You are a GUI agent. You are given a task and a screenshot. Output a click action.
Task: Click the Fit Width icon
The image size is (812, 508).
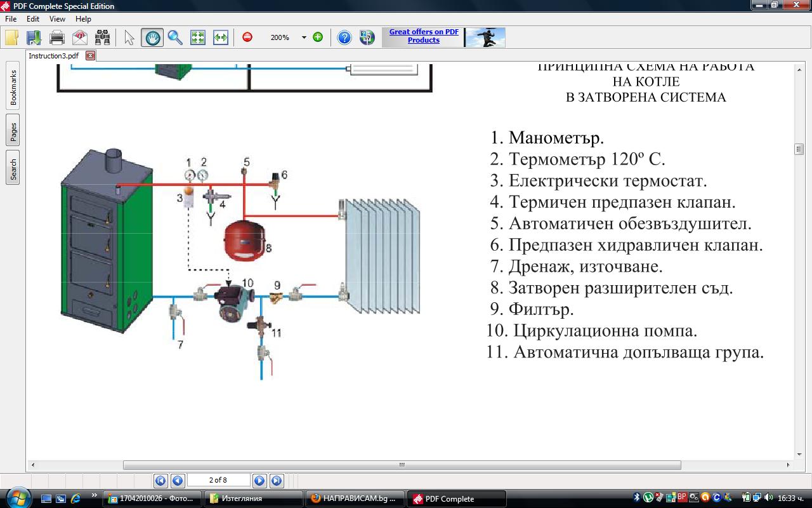[x=220, y=37]
